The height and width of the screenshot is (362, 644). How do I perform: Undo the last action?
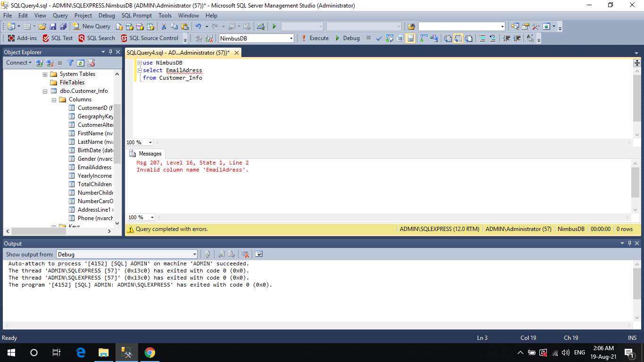[x=198, y=26]
